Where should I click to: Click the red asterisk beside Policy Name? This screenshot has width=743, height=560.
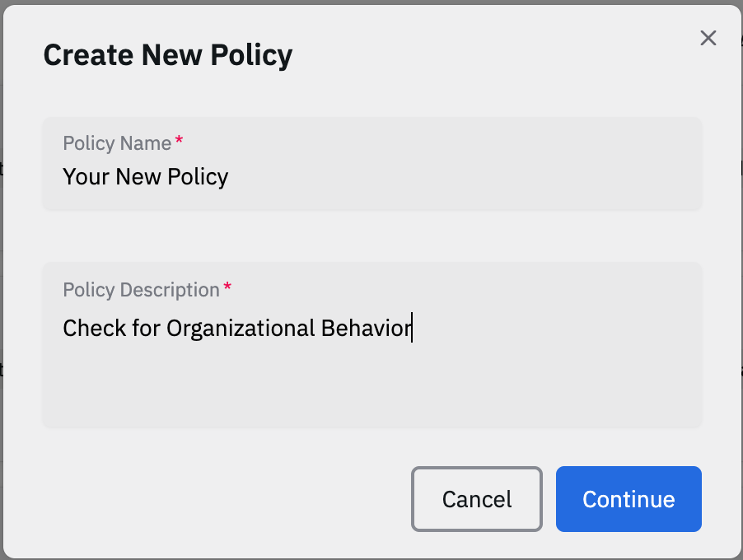pos(180,142)
